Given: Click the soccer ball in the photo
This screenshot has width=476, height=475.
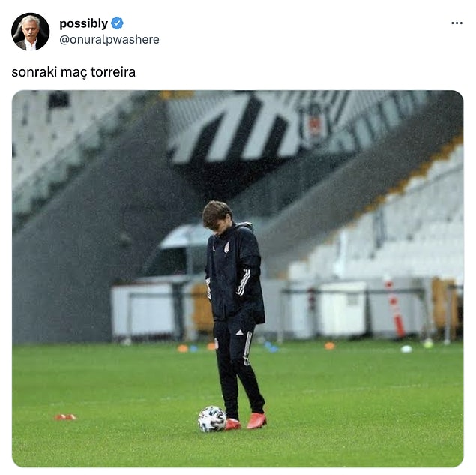Looking at the screenshot, I should [212, 419].
